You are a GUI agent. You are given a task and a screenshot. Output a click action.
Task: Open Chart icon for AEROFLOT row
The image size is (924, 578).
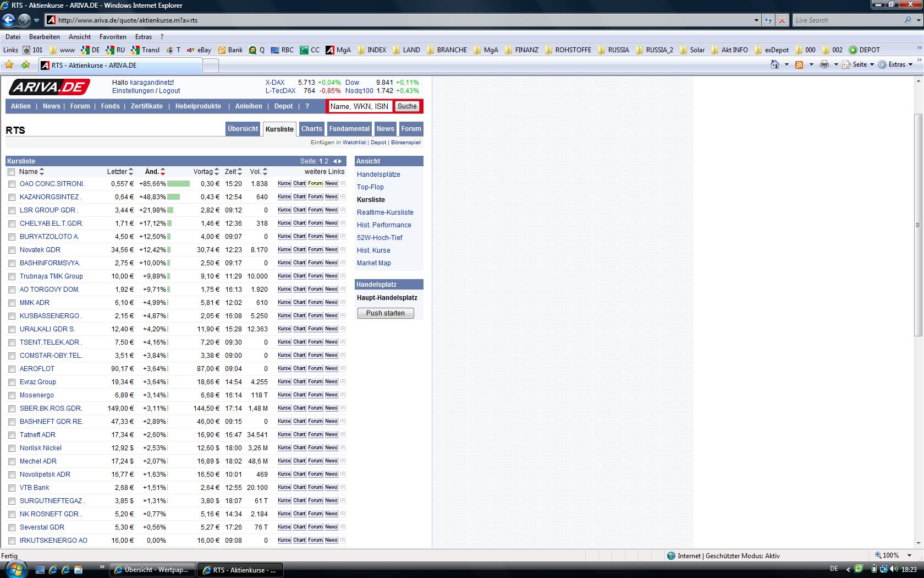(299, 368)
